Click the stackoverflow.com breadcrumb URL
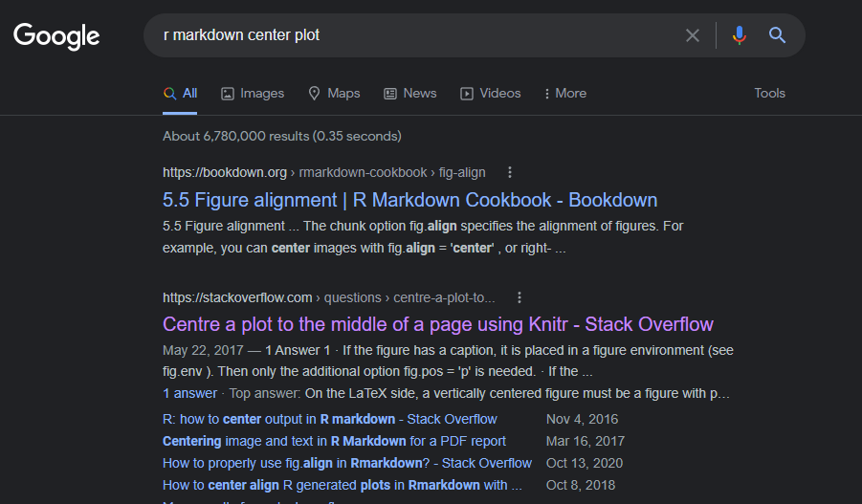Screen dimensions: 862x504 tap(329, 297)
